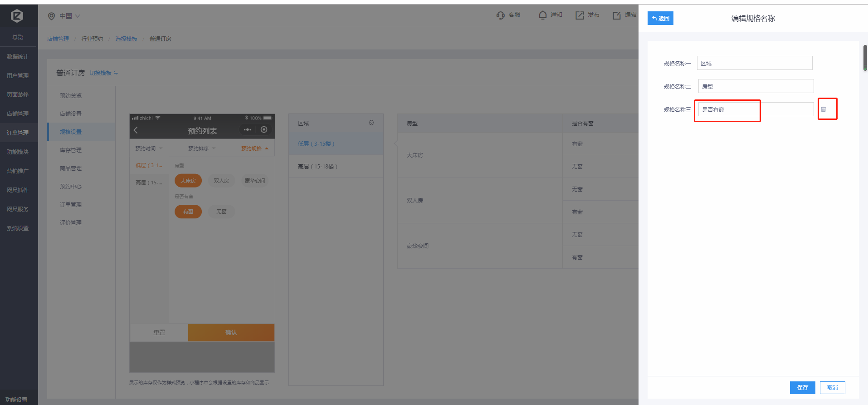
Task: Open the 预约排序 dropdown in preview
Action: coord(202,148)
